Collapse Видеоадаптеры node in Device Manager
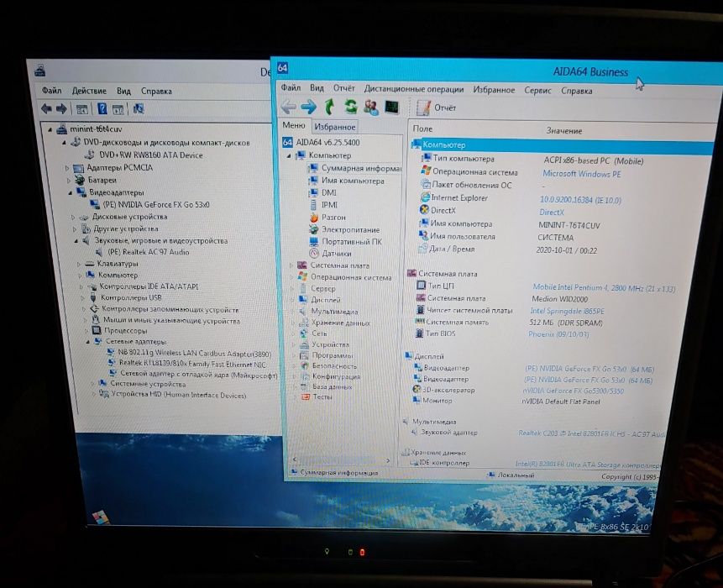Image resolution: width=723 pixels, height=588 pixels. click(x=70, y=192)
